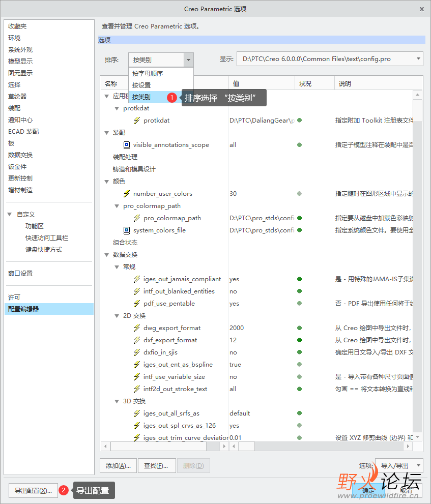
Task: Collapse the 2D 交换 subgroup
Action: click(117, 316)
